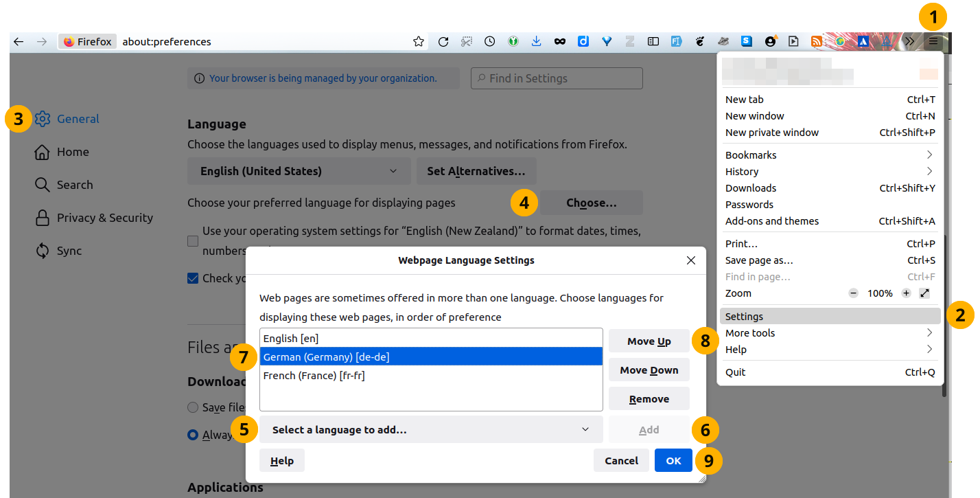Click the sidebar toggle icon in toolbar
Image resolution: width=980 pixels, height=498 pixels.
(653, 42)
